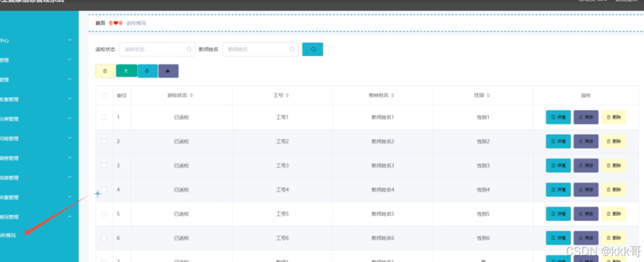Sort the table by 工号 column
This screenshot has width=644, height=262.
tap(288, 95)
